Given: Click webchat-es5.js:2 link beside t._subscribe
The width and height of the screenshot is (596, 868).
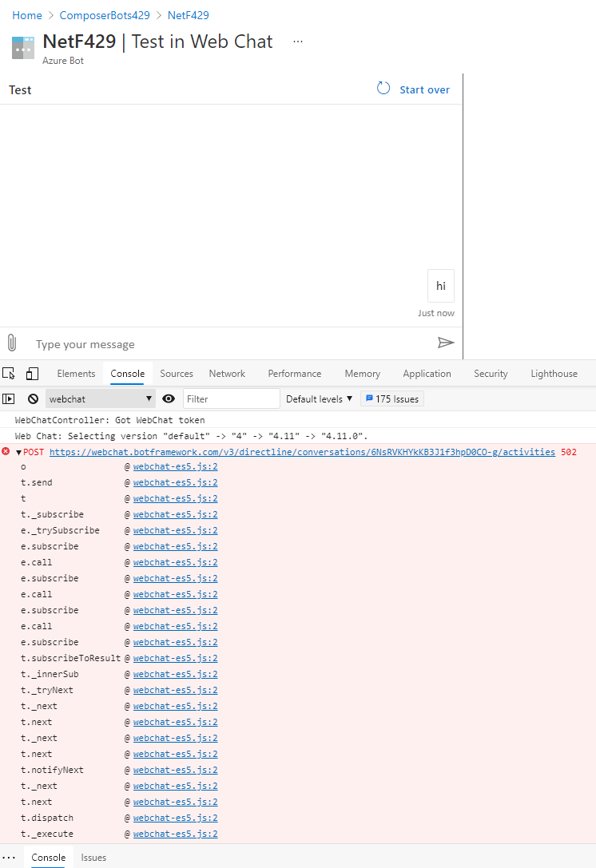Looking at the screenshot, I should click(175, 514).
